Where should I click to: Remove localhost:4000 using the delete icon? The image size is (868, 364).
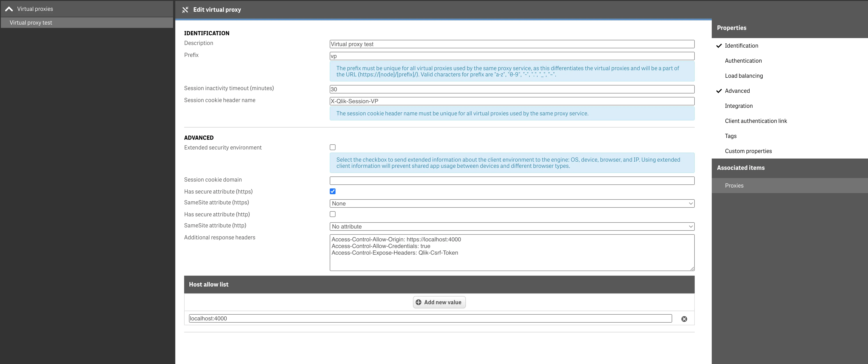(x=684, y=318)
